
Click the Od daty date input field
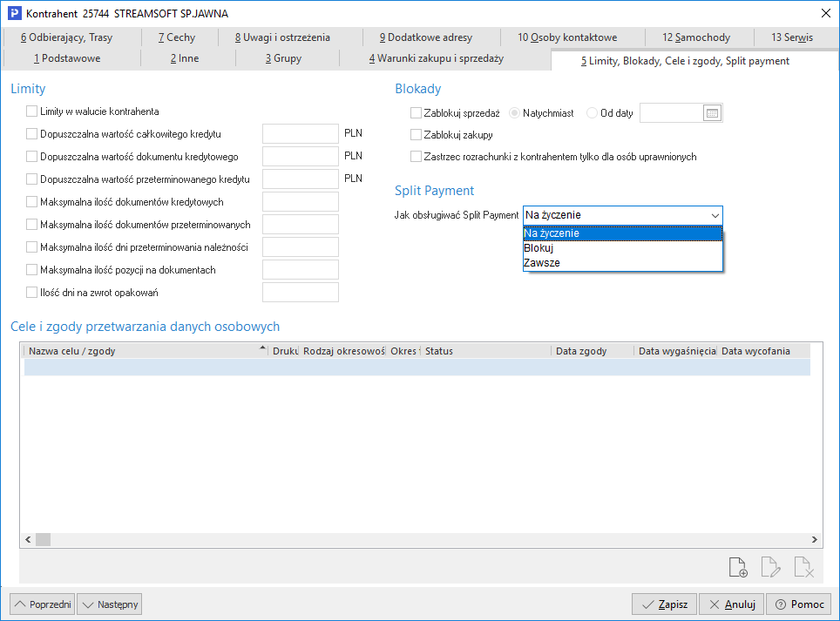[x=671, y=113]
